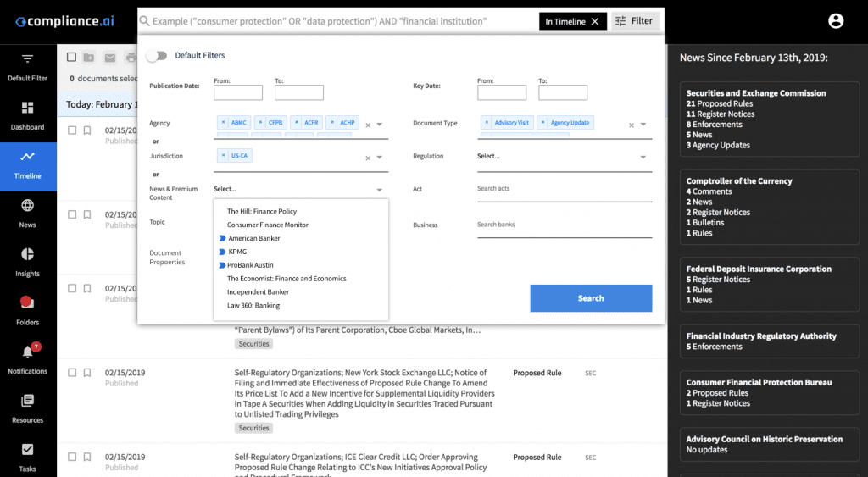Open the Regulation Select dropdown
The width and height of the screenshot is (868, 477).
click(565, 157)
